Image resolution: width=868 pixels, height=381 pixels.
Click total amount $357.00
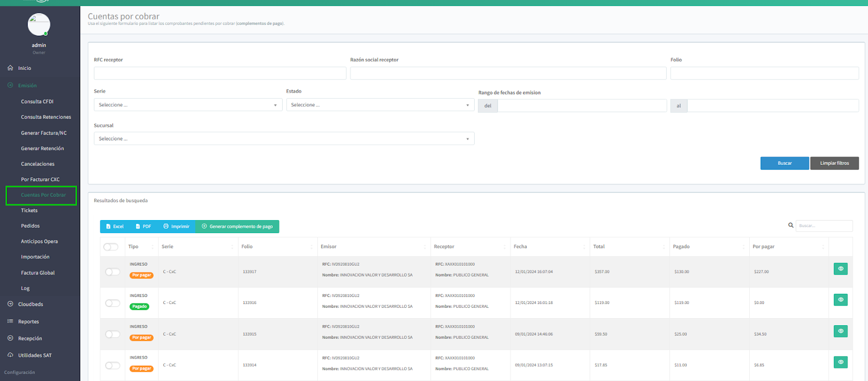602,272
